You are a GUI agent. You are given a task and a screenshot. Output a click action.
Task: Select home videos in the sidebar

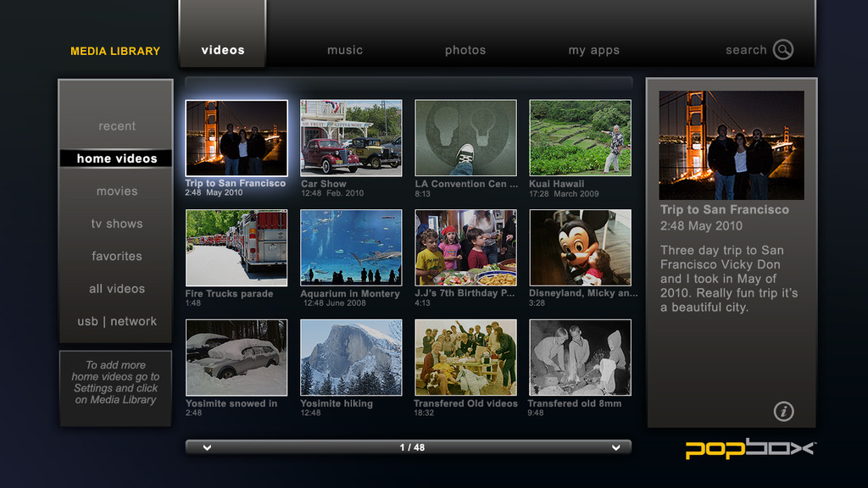point(116,158)
